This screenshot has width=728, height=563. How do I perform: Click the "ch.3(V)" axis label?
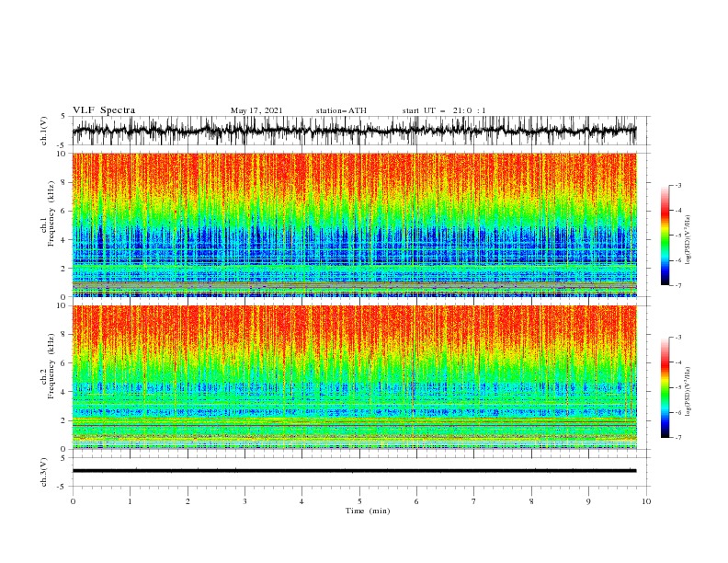point(44,472)
